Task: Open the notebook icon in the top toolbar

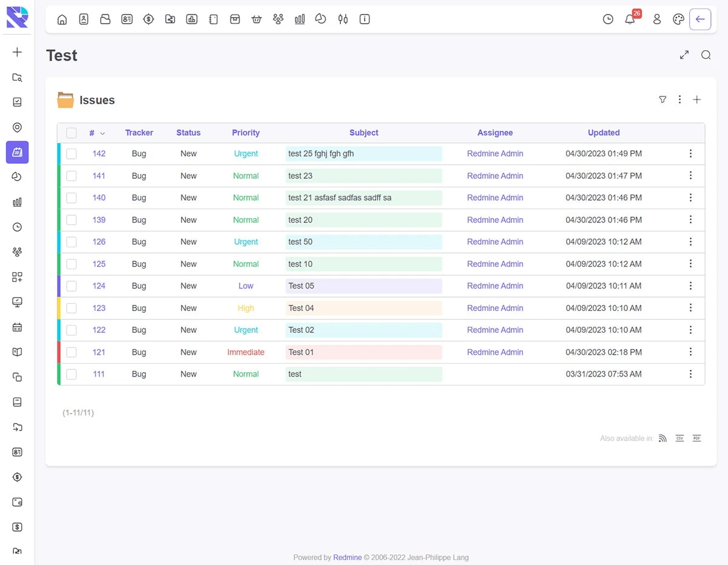Action: [x=213, y=19]
